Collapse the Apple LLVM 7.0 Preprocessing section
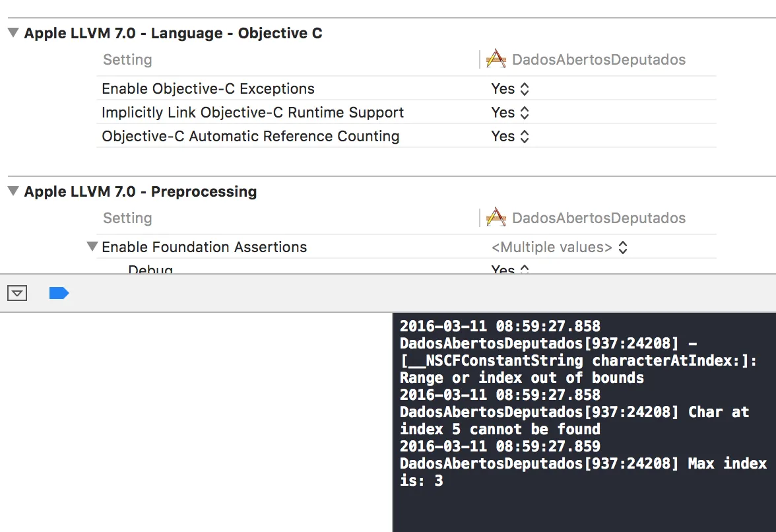Viewport: 776px width, 532px height. coord(13,191)
